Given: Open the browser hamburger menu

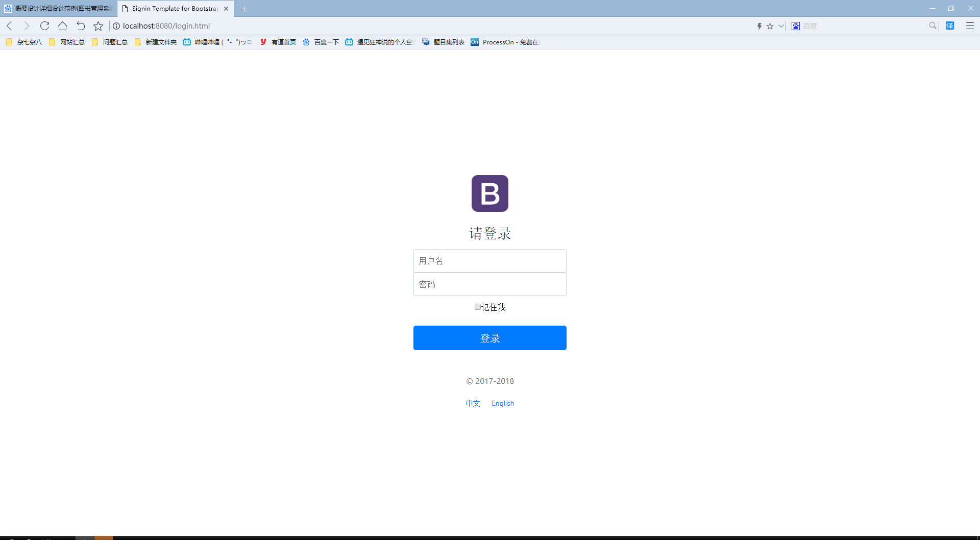Looking at the screenshot, I should pos(970,26).
